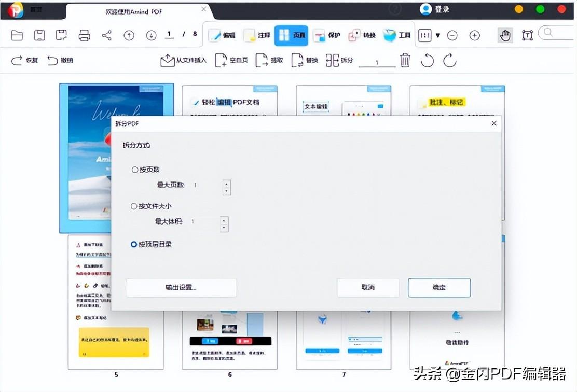577x392 pixels.
Task: Rotate page counterclockwise
Action: (x=427, y=60)
